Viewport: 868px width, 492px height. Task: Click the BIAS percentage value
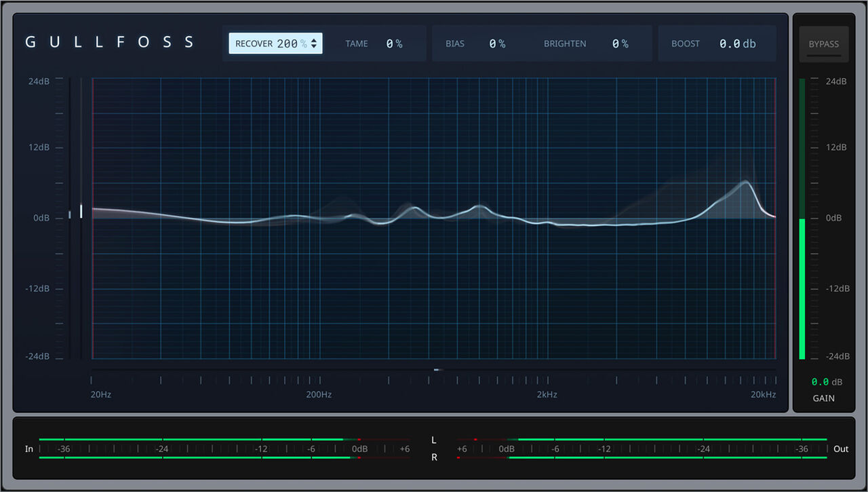497,43
